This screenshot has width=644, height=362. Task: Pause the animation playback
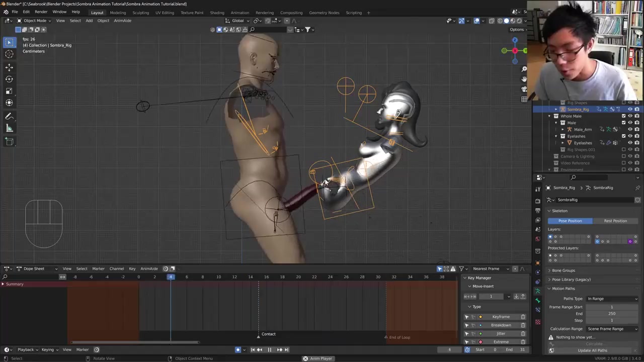tap(269, 350)
